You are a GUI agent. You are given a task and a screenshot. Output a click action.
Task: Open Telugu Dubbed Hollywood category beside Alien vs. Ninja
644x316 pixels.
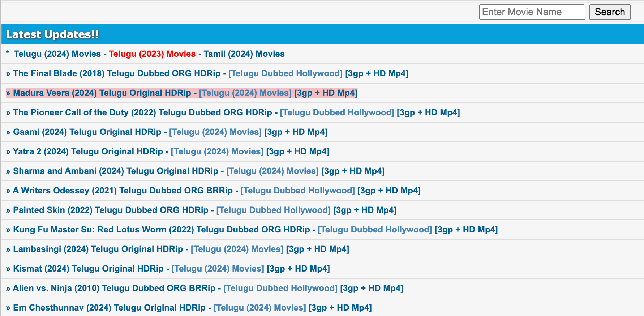(280, 288)
